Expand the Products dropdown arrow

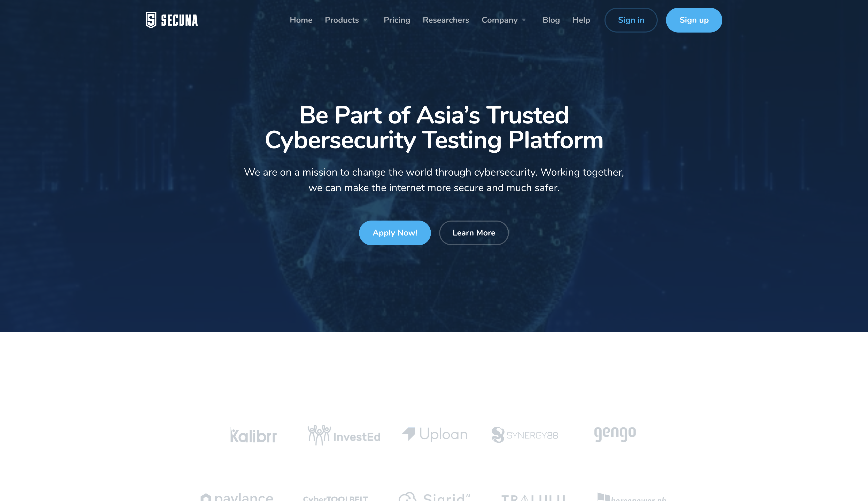coord(365,20)
